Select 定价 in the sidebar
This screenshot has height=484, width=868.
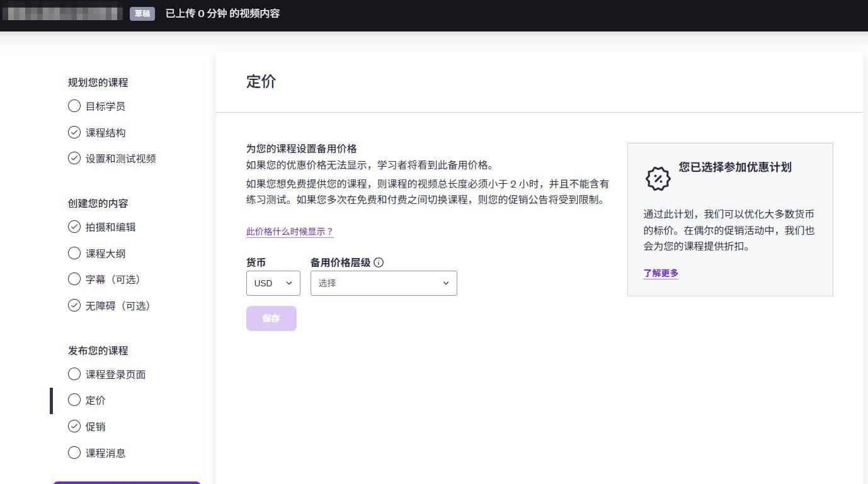click(95, 400)
